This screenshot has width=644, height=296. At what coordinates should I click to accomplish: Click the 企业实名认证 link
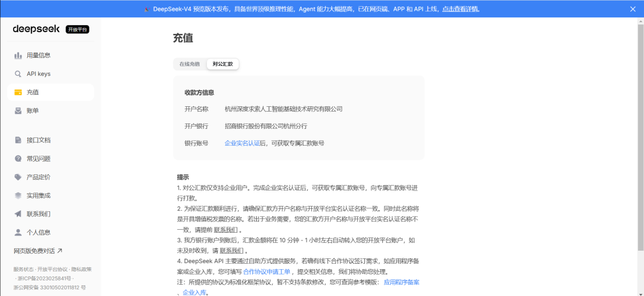coord(242,143)
